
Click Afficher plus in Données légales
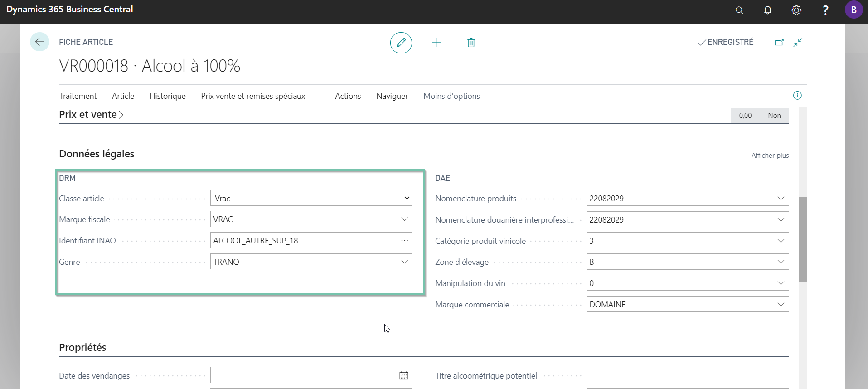770,156
